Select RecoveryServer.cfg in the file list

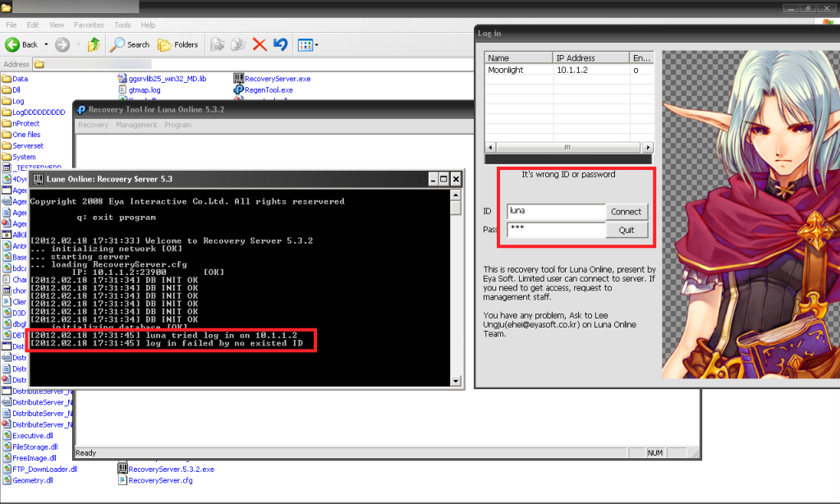pos(160,480)
